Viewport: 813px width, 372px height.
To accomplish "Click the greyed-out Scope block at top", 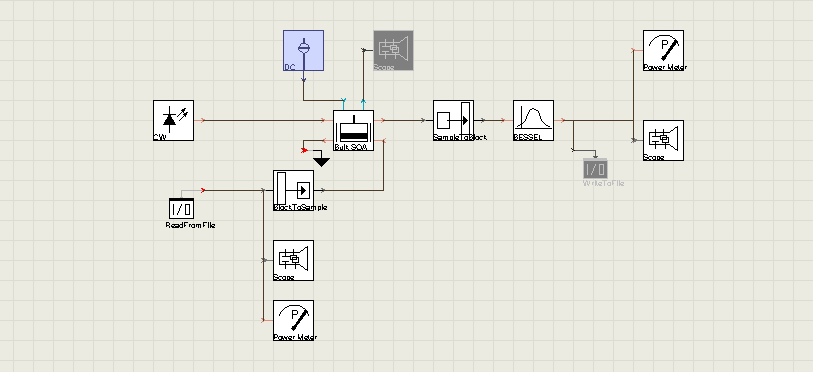I will point(394,50).
